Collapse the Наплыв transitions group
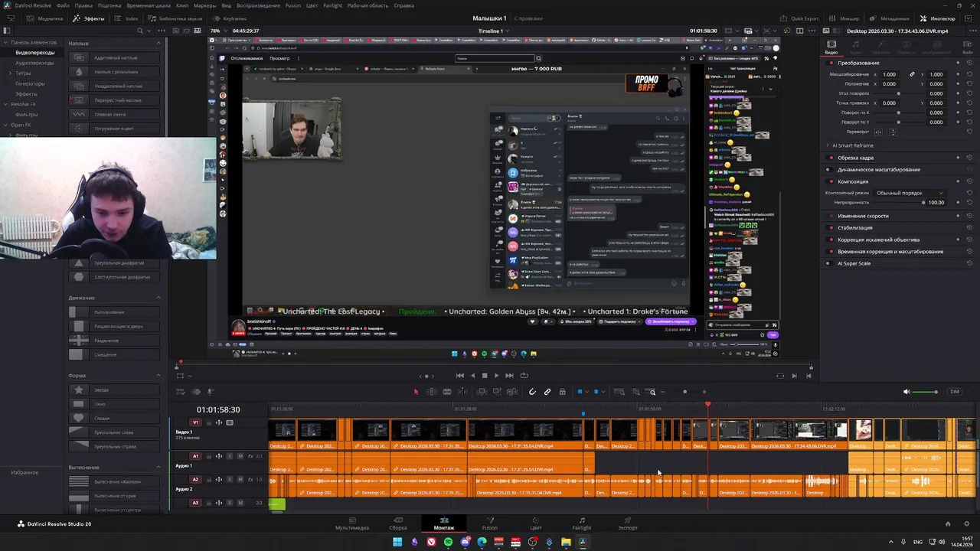 (x=158, y=44)
